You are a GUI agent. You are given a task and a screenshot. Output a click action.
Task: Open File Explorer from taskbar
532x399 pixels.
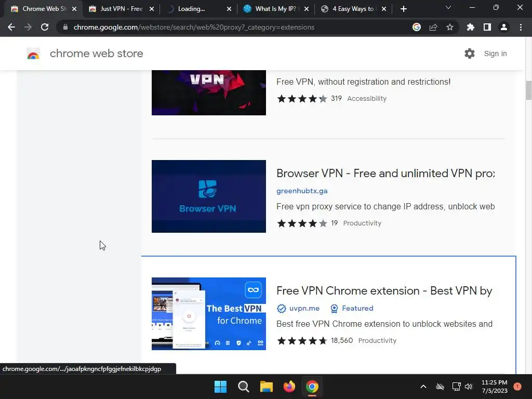(x=267, y=387)
